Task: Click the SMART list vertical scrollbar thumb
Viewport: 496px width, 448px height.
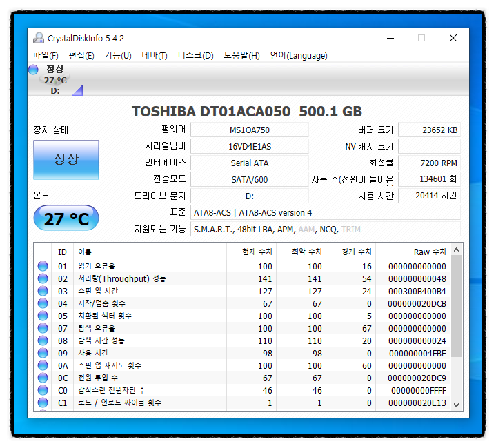Action: coord(456,306)
